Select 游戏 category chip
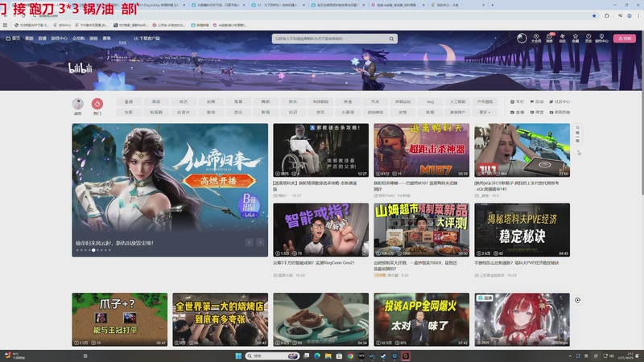Viewport: 644px width, 362px height. [x=211, y=112]
